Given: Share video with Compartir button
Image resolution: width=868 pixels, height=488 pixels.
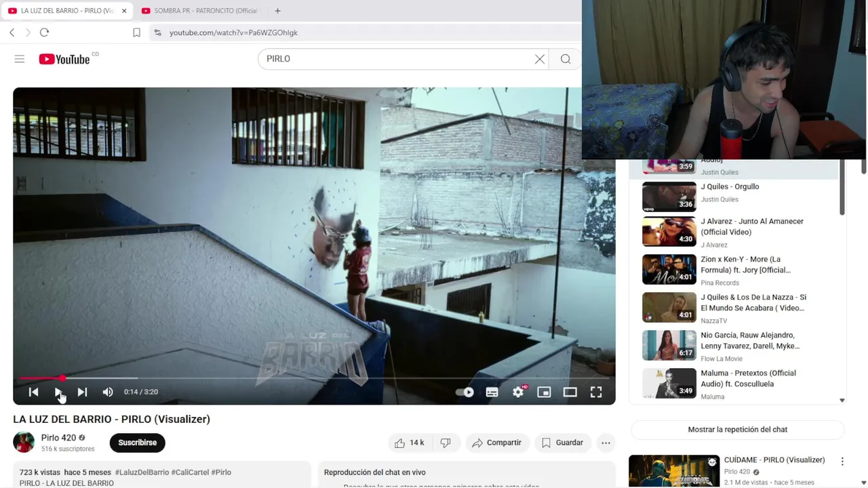Looking at the screenshot, I should coord(496,443).
